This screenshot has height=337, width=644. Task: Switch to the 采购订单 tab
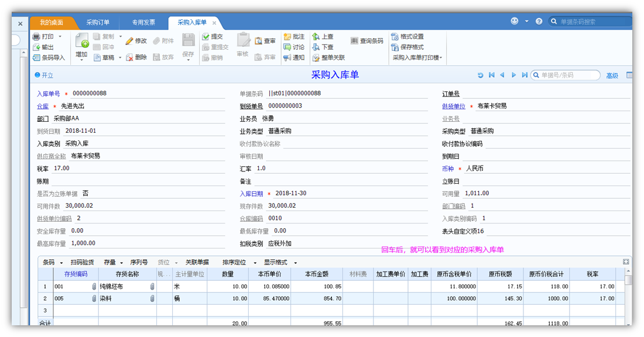click(98, 23)
